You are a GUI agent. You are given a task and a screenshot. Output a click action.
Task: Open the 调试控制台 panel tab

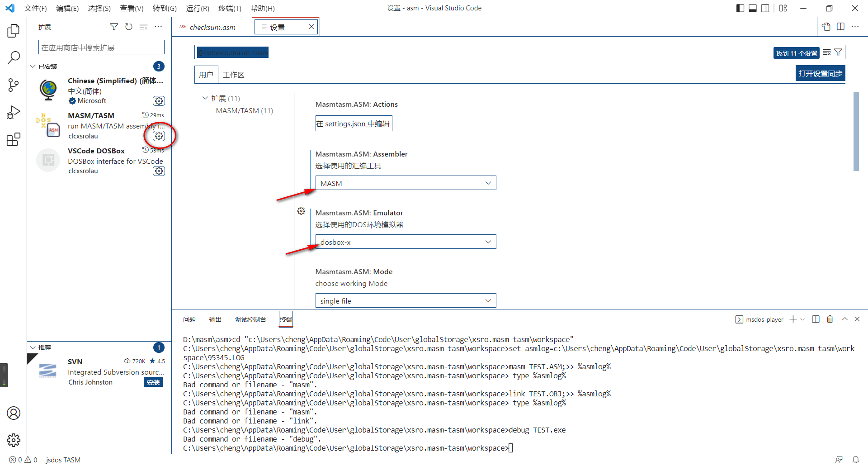coord(250,319)
